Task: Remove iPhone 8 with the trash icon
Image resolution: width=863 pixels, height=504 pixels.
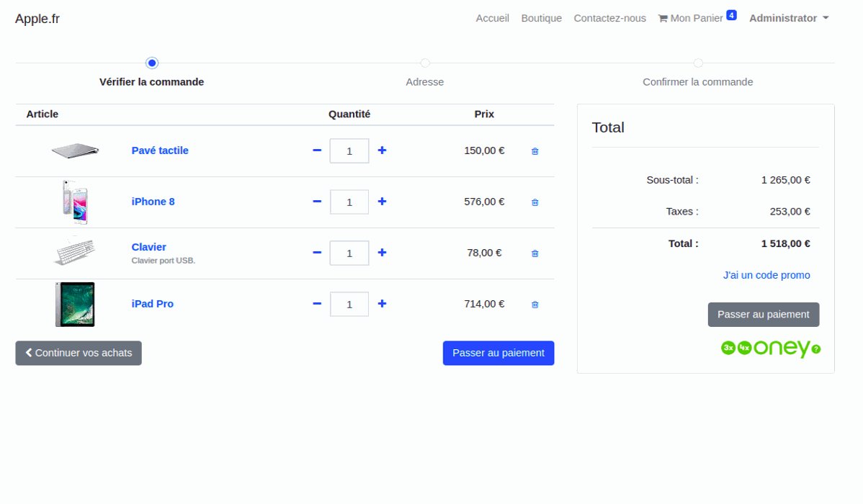Action: pos(535,202)
